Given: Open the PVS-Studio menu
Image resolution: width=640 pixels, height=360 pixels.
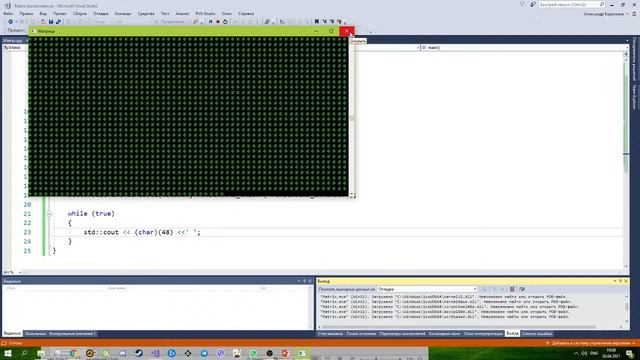Looking at the screenshot, I should 205,13.
